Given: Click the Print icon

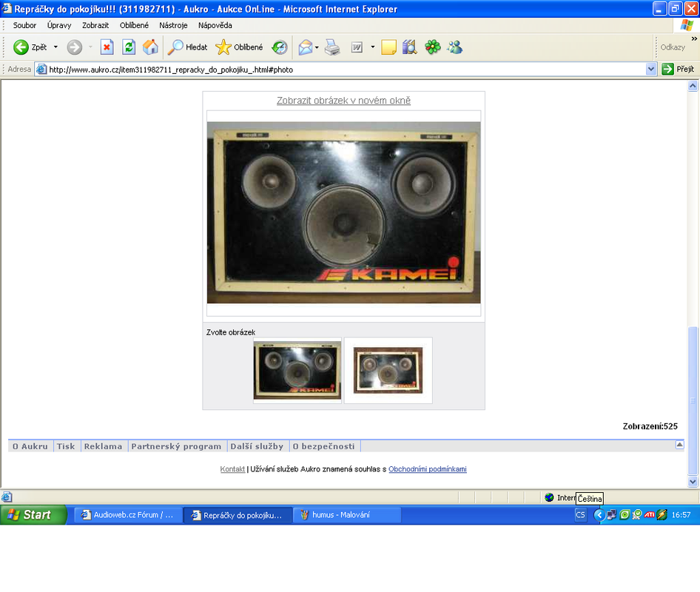Looking at the screenshot, I should coord(332,47).
